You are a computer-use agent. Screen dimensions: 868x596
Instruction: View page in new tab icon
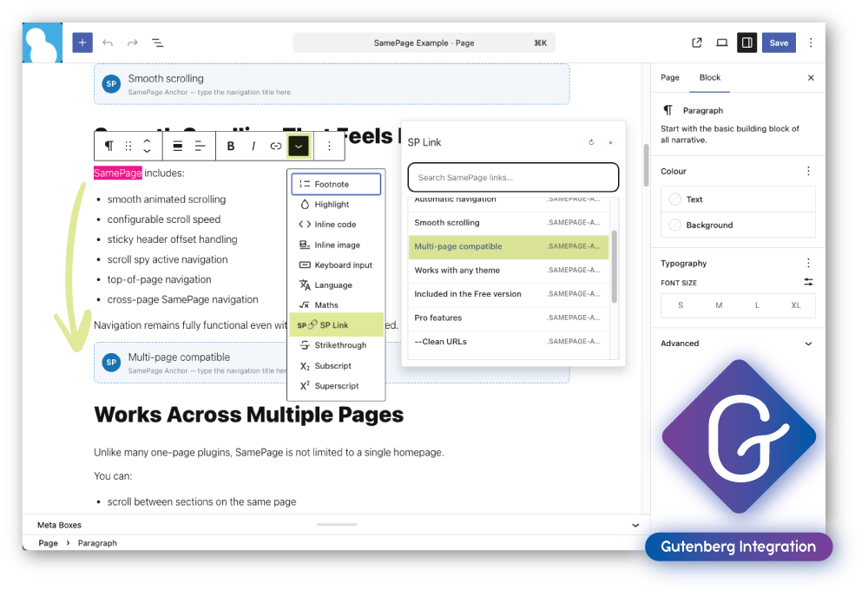697,43
